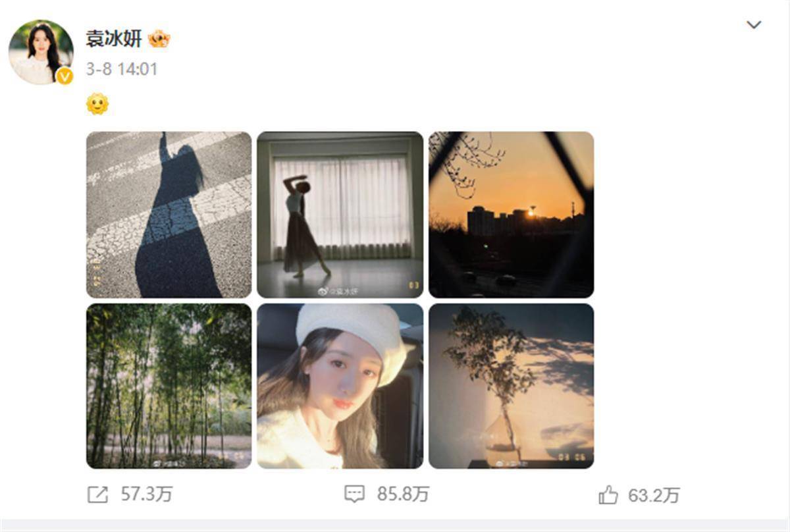
Task: Open the road shadow photo thumbnail
Action: [x=169, y=215]
